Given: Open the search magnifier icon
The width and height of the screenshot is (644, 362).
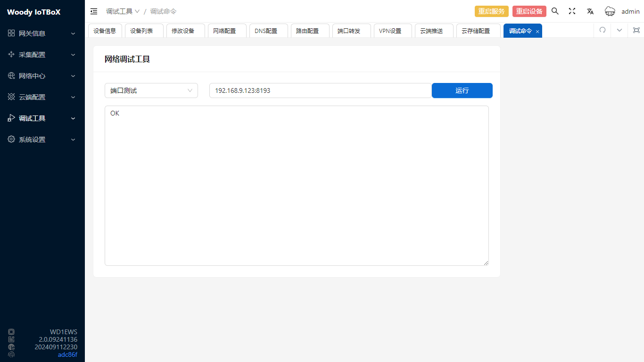Looking at the screenshot, I should 555,11.
